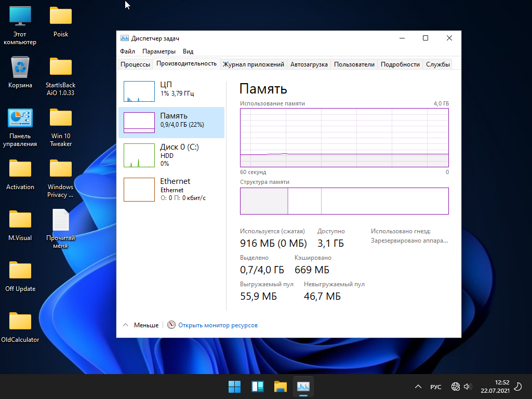Viewport: 532px width, 399px height.
Task: Switch input language via РУС indicator
Action: click(436, 387)
